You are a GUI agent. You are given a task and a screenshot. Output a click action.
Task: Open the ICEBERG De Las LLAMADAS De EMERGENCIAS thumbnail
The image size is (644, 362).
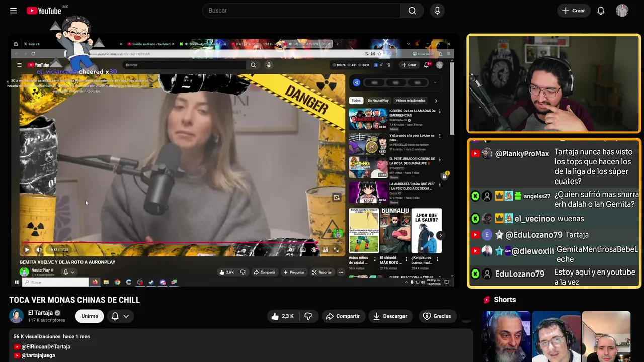click(x=368, y=119)
